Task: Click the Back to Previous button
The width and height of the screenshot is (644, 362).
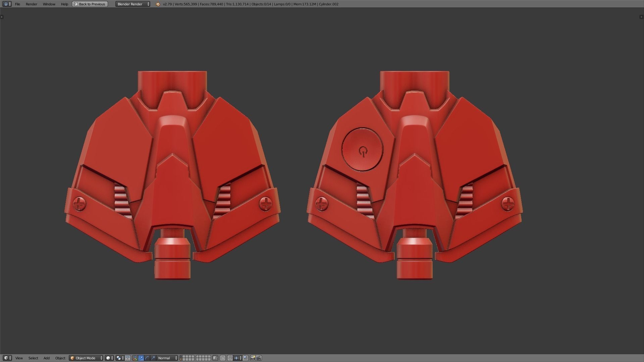Action: click(90, 4)
